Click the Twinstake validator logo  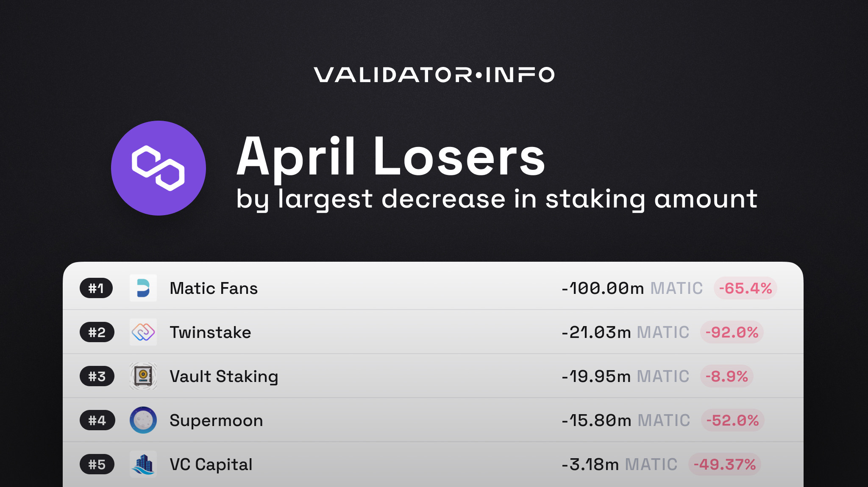143,332
